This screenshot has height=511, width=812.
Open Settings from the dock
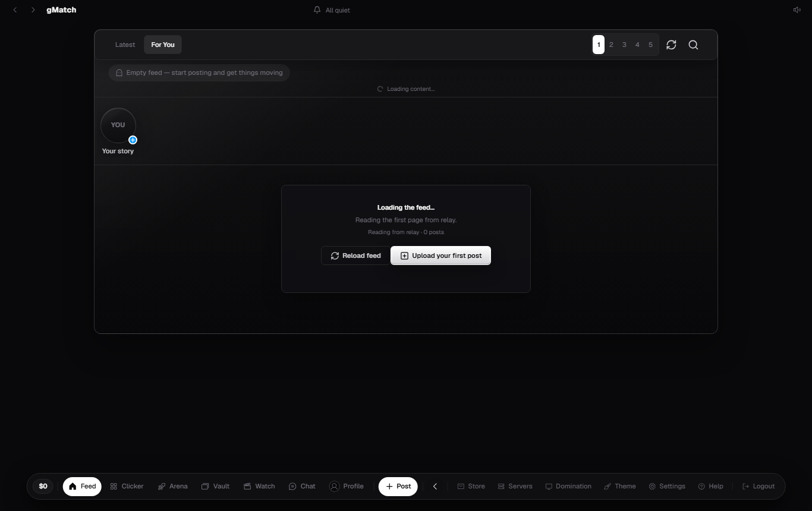click(667, 486)
